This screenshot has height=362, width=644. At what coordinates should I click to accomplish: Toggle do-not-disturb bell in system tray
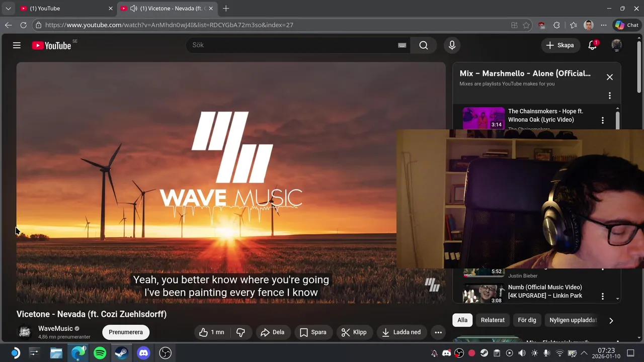click(x=434, y=353)
